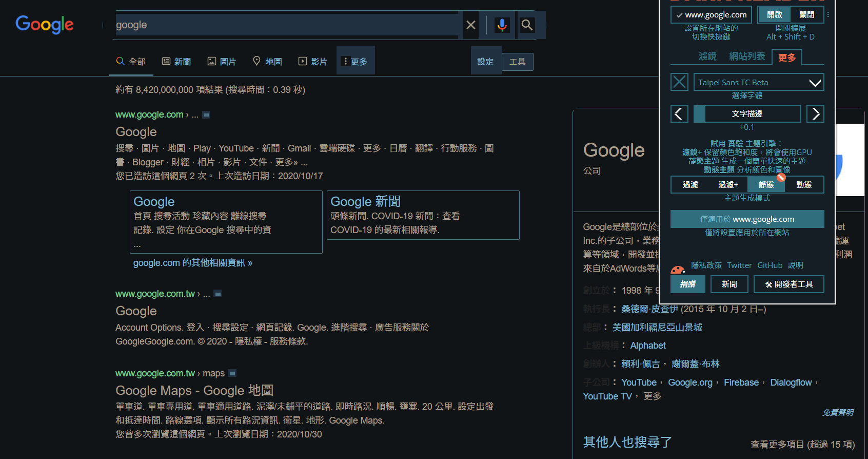This screenshot has height=459, width=868.
Task: Open the Google Maps - Google 地圖 result
Action: click(194, 391)
